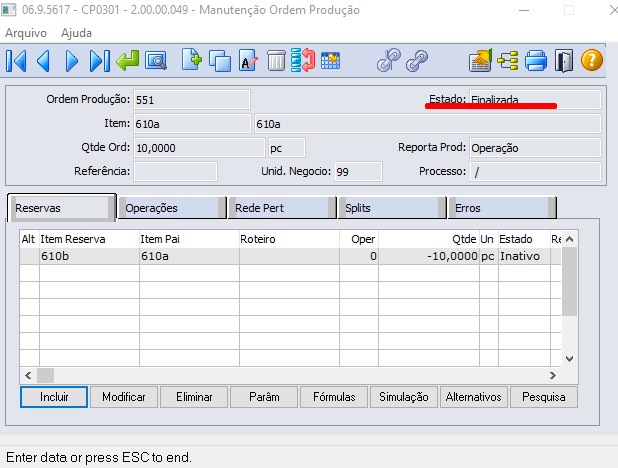Click the Parâm button
Screen dimensions: 618x468
(264, 397)
